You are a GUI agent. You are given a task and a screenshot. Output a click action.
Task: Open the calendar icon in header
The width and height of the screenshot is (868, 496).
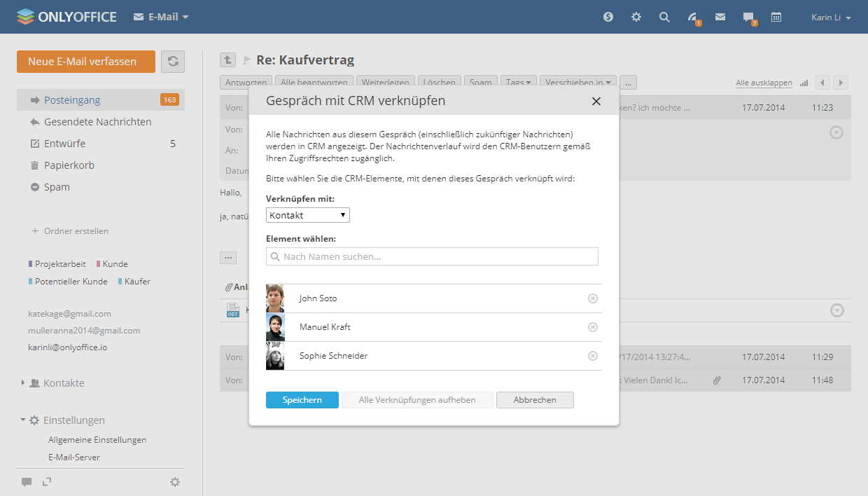click(776, 17)
